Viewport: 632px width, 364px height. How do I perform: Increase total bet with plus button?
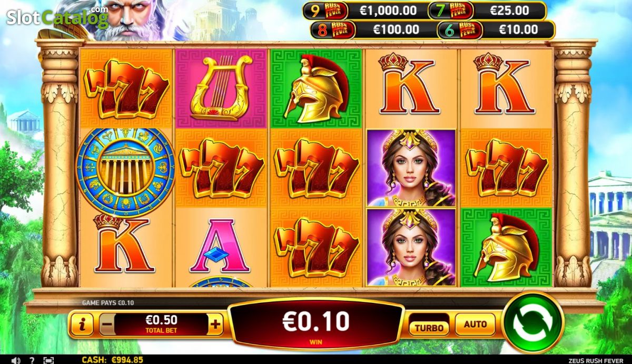pyautogui.click(x=215, y=324)
